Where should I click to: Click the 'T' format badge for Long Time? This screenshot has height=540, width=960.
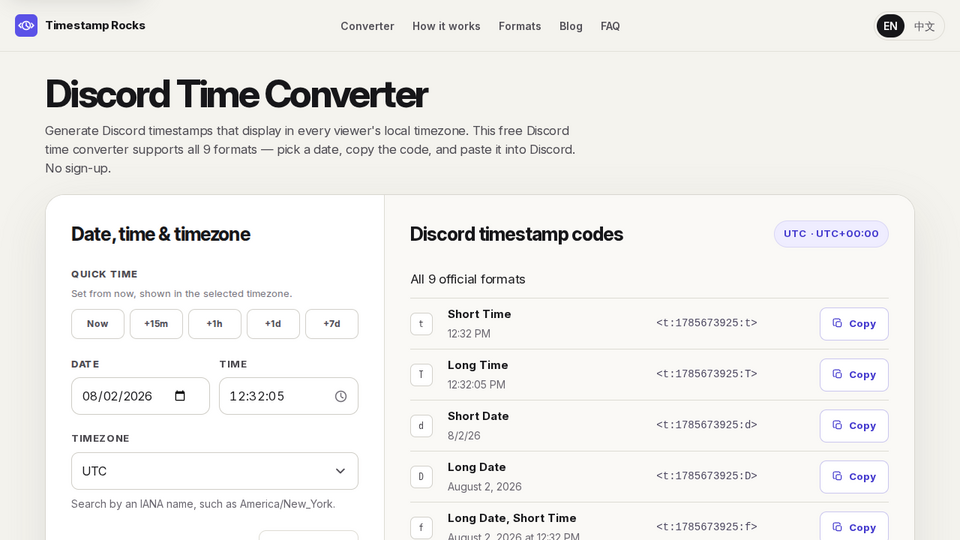tap(421, 375)
